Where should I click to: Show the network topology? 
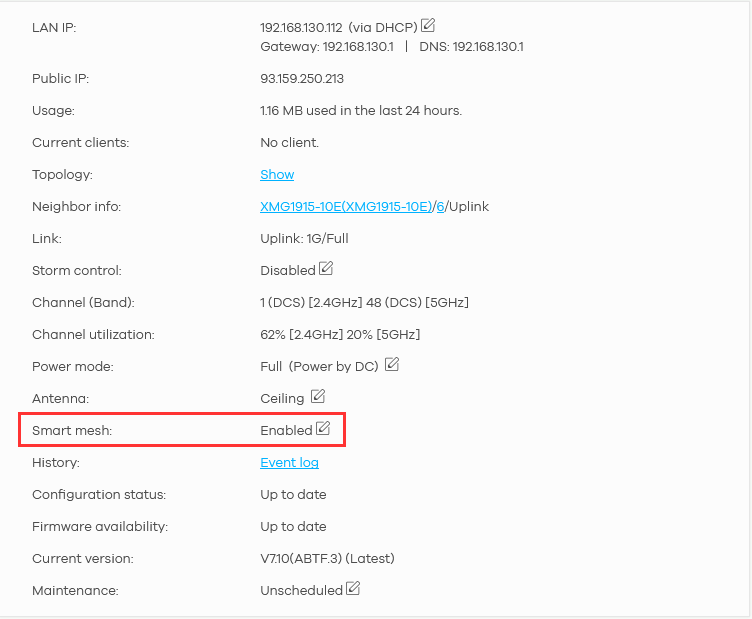(x=277, y=175)
